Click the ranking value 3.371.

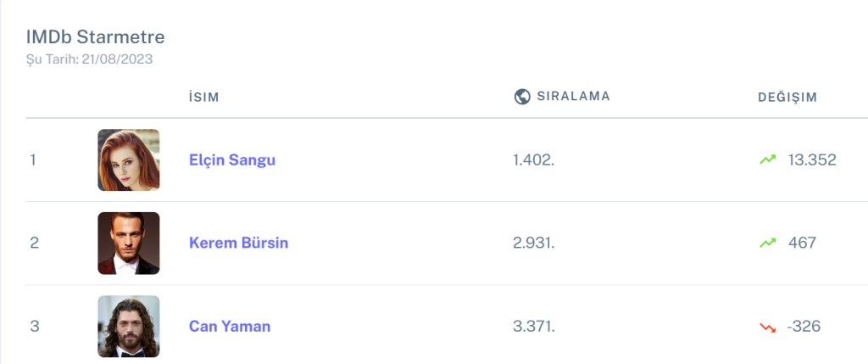(534, 326)
